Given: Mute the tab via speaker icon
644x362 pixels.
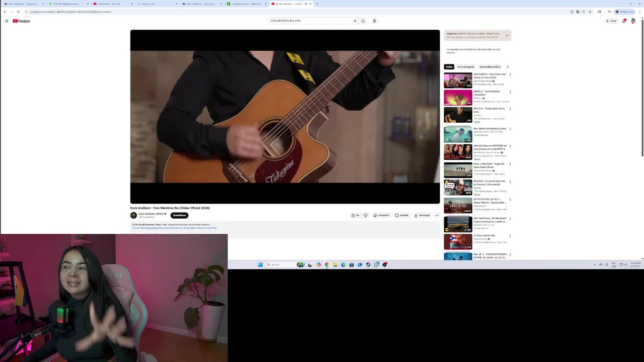Looking at the screenshot, I should tap(306, 4).
